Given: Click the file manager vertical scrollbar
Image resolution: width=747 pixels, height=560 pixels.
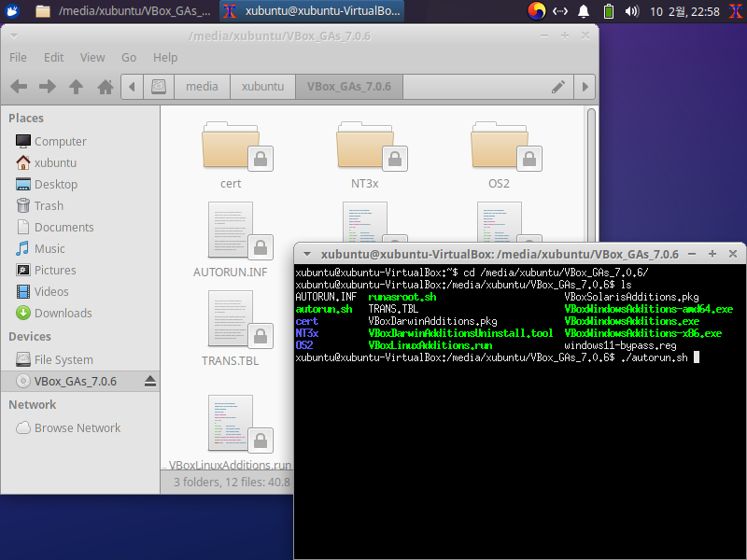Looking at the screenshot, I should (x=591, y=175).
